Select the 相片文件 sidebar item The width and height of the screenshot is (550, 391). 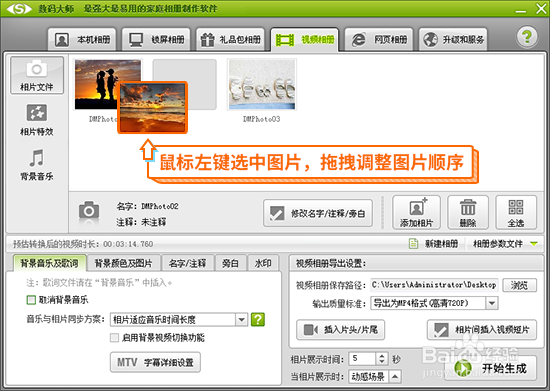click(37, 75)
